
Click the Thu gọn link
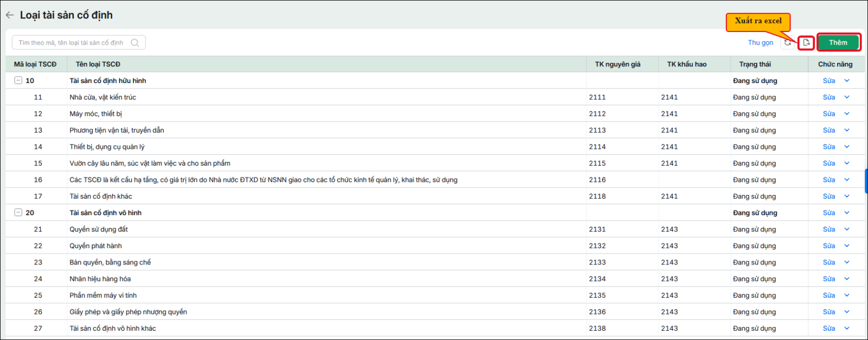point(761,42)
